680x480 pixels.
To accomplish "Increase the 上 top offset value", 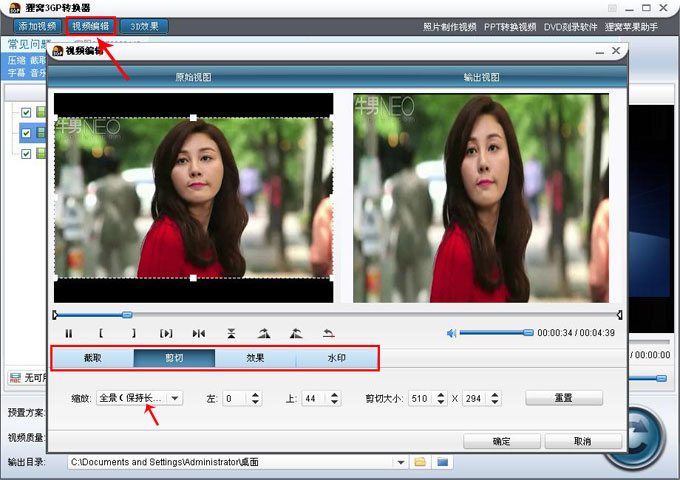I will coord(334,395).
